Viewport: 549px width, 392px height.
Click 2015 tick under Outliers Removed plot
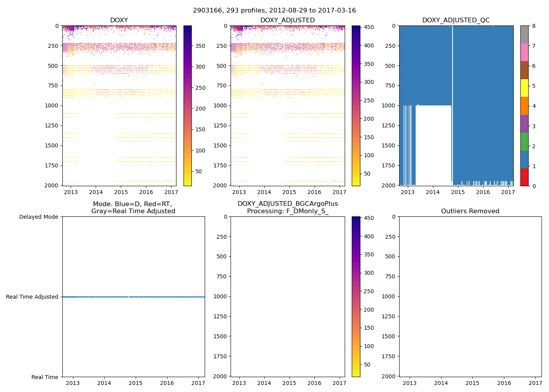473,383
